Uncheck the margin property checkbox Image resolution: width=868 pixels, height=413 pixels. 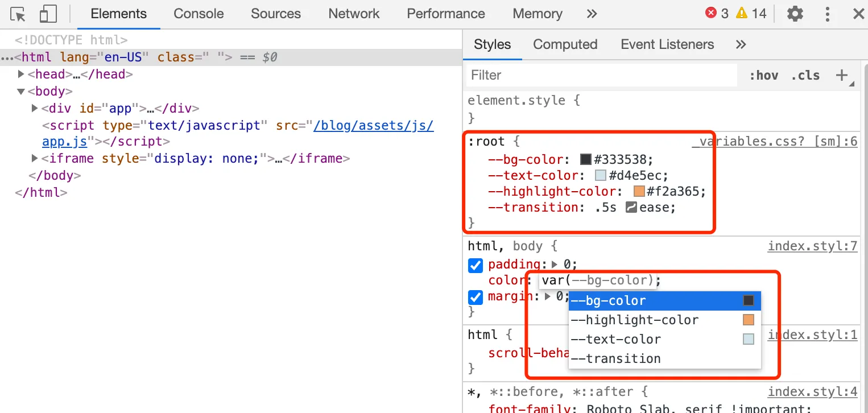[475, 296]
